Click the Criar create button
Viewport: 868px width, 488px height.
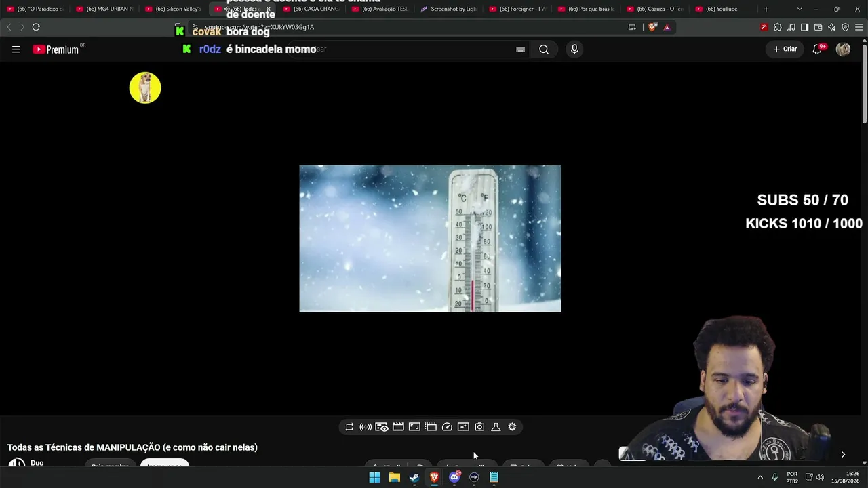pyautogui.click(x=785, y=49)
